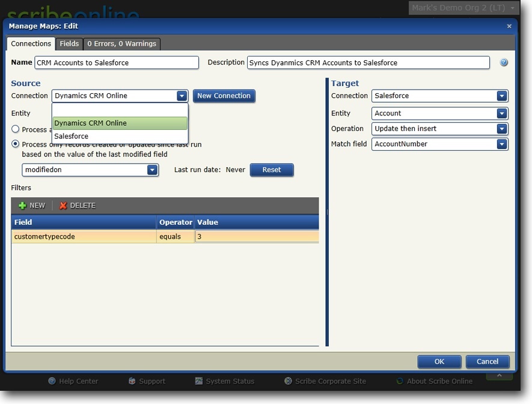The image size is (532, 404).
Task: Click the NEW filter button label
Action: tap(37, 206)
